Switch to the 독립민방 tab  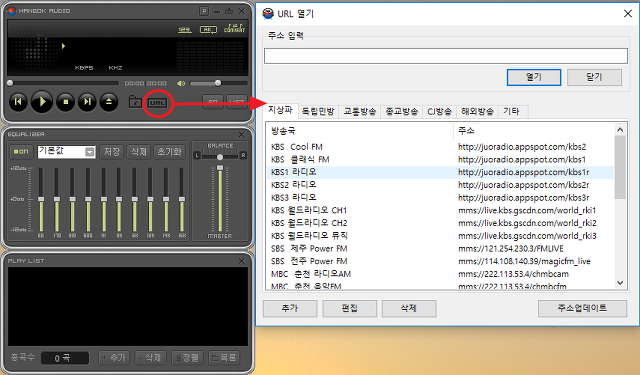point(318,111)
